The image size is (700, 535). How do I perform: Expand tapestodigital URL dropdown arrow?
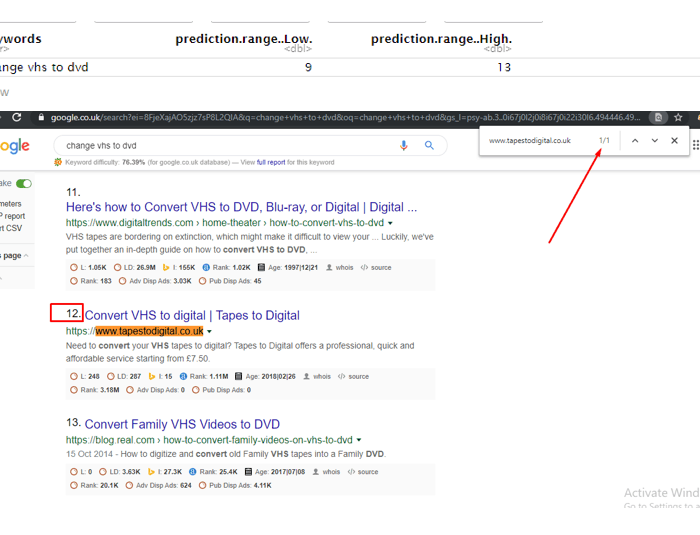tap(209, 331)
